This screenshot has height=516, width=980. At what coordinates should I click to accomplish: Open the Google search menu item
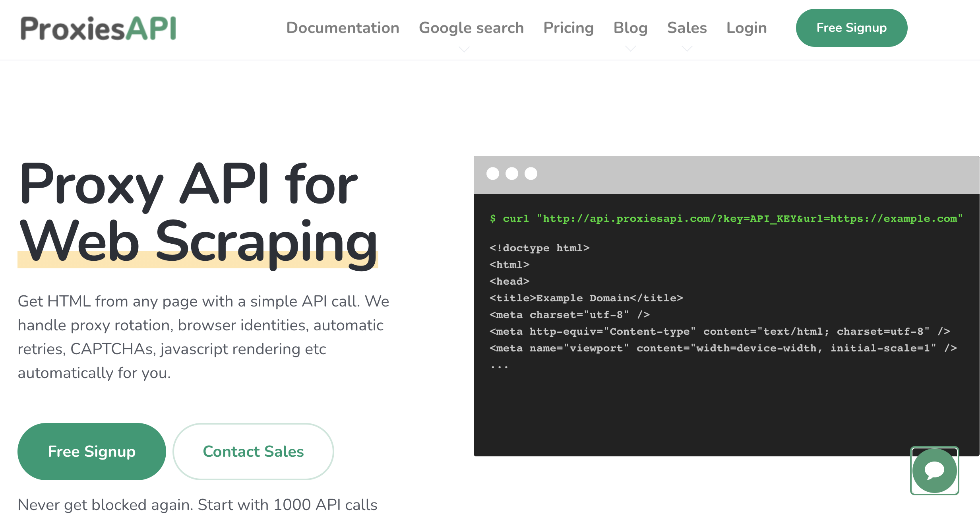471,28
